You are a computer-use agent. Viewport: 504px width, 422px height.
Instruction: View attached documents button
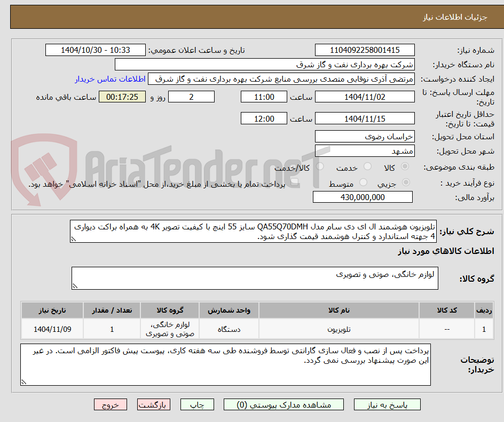283,404
